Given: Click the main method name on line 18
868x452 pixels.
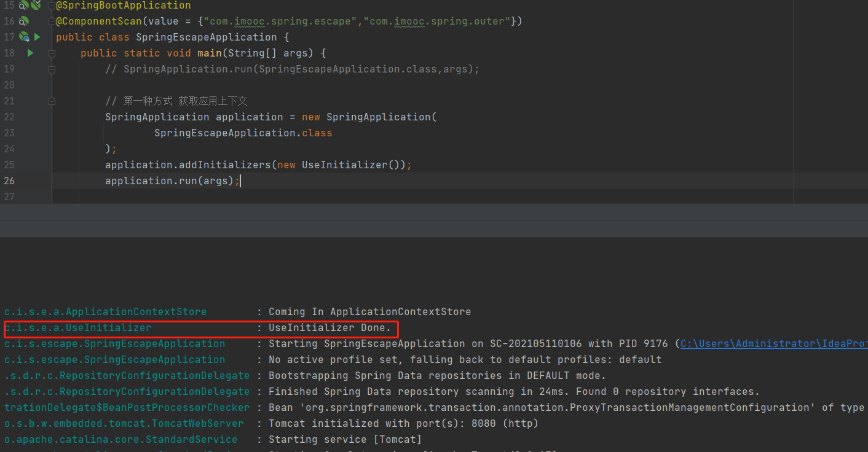Looking at the screenshot, I should coord(210,53).
